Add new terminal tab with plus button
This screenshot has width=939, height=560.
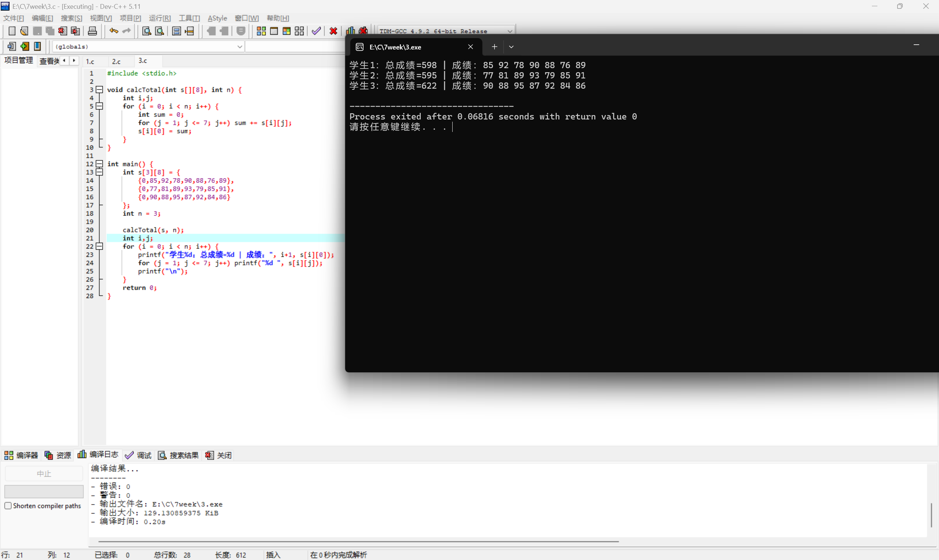pos(494,47)
